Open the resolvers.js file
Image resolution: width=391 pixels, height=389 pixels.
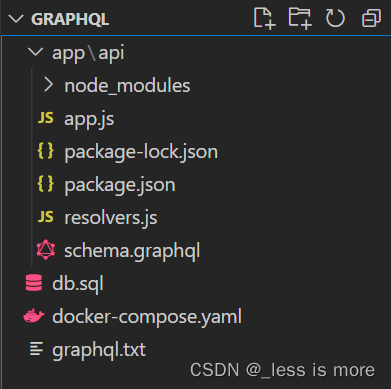[x=111, y=218]
